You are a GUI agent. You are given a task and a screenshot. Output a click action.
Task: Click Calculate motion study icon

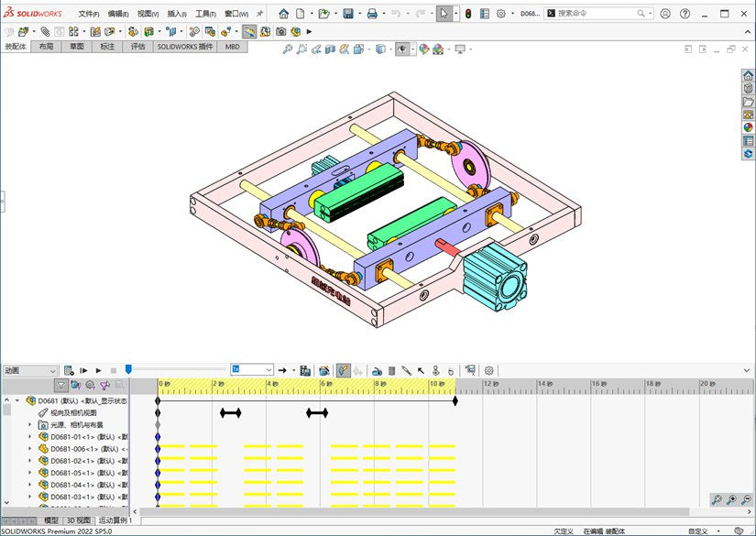69,370
